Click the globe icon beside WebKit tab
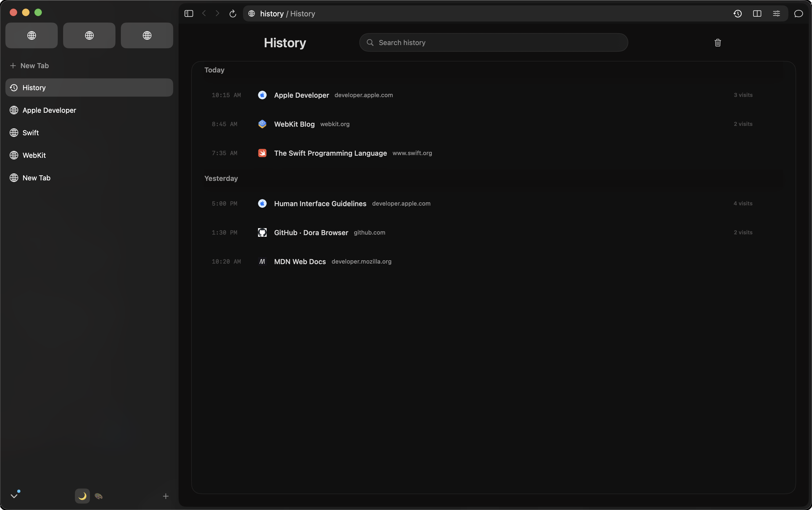Image resolution: width=812 pixels, height=510 pixels. (14, 155)
